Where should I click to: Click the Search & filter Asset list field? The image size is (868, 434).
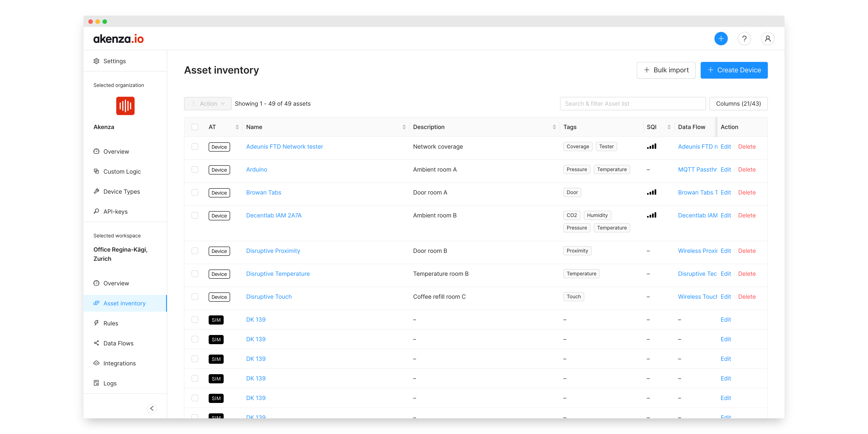632,104
